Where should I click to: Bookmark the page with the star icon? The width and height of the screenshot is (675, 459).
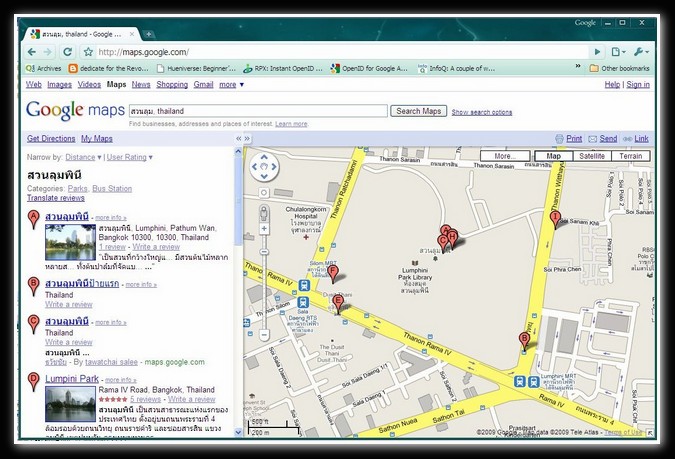pos(88,52)
